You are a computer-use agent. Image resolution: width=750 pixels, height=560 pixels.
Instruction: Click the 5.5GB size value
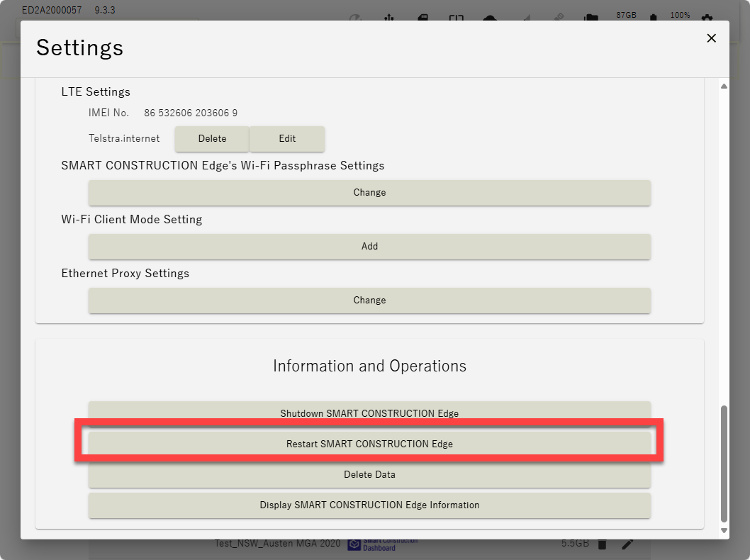[x=575, y=544]
